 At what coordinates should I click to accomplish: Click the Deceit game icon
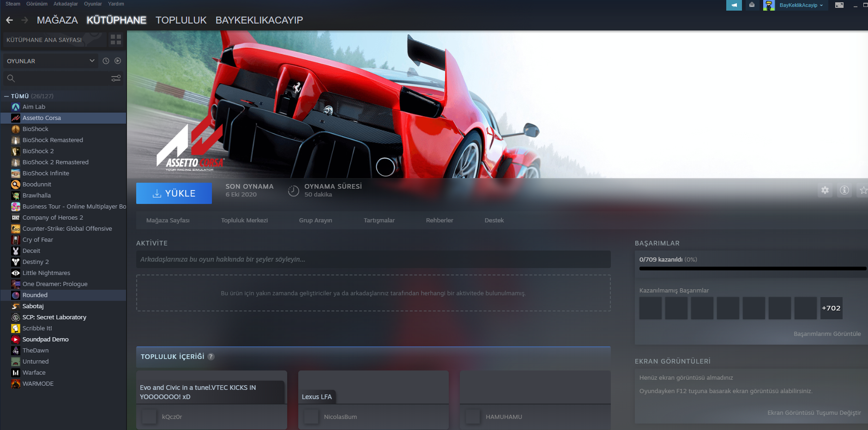coord(16,251)
